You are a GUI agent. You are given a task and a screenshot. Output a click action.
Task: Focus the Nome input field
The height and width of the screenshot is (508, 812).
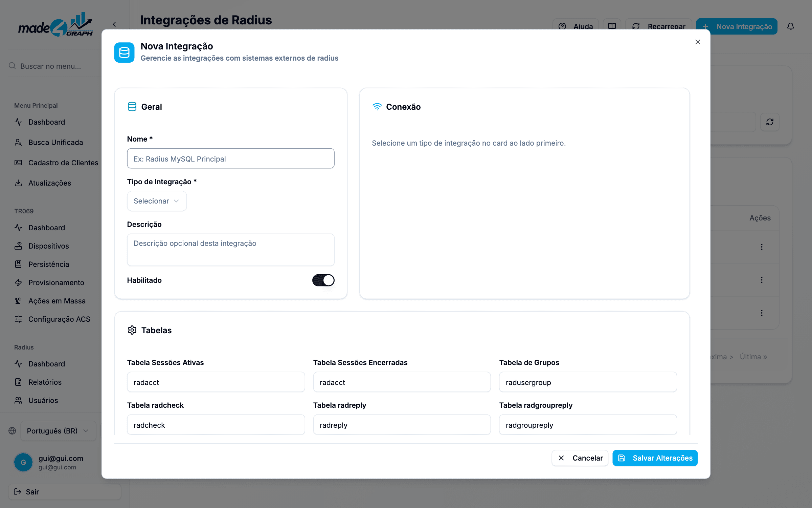[x=231, y=158]
